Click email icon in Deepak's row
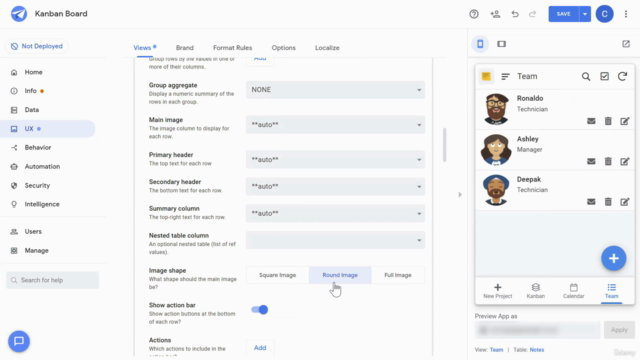640x360 pixels. coord(591,202)
